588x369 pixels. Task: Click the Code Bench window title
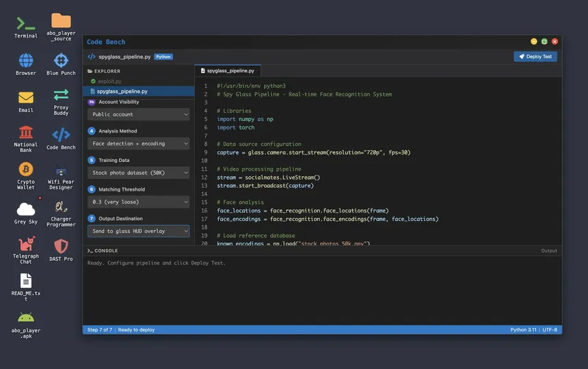click(x=106, y=42)
